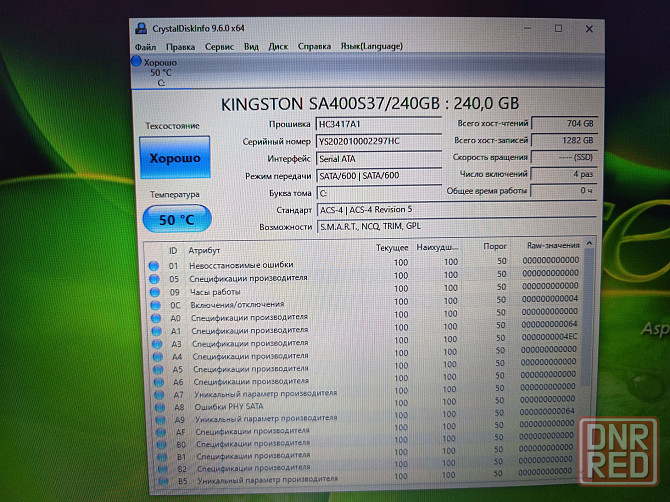Viewport: 670px width, 502px height.
Task: Click the status circle for attribute A9
Action: (x=160, y=420)
